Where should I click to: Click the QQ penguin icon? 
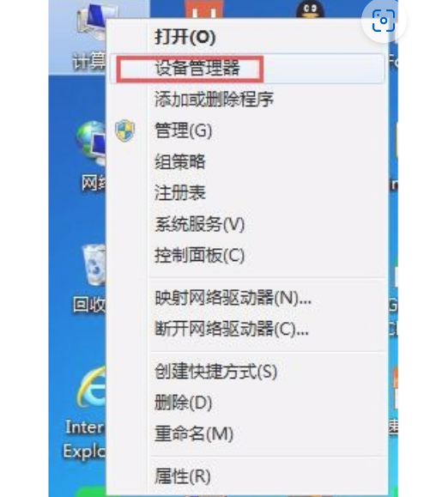click(x=310, y=9)
